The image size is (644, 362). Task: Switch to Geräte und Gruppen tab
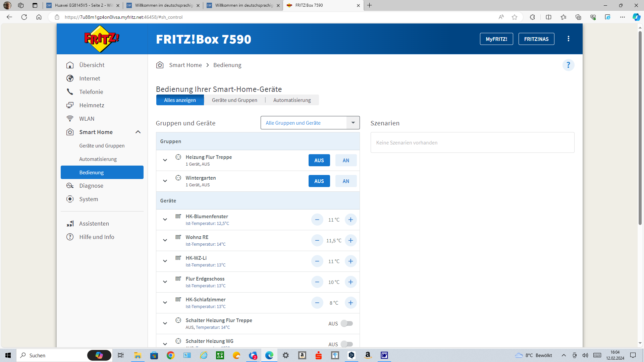pyautogui.click(x=234, y=100)
